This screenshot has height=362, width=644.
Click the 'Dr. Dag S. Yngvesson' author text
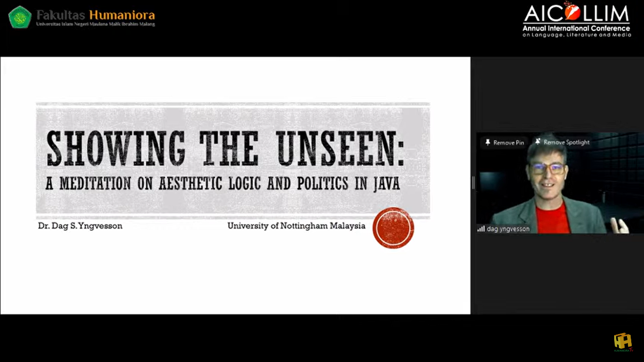click(80, 226)
